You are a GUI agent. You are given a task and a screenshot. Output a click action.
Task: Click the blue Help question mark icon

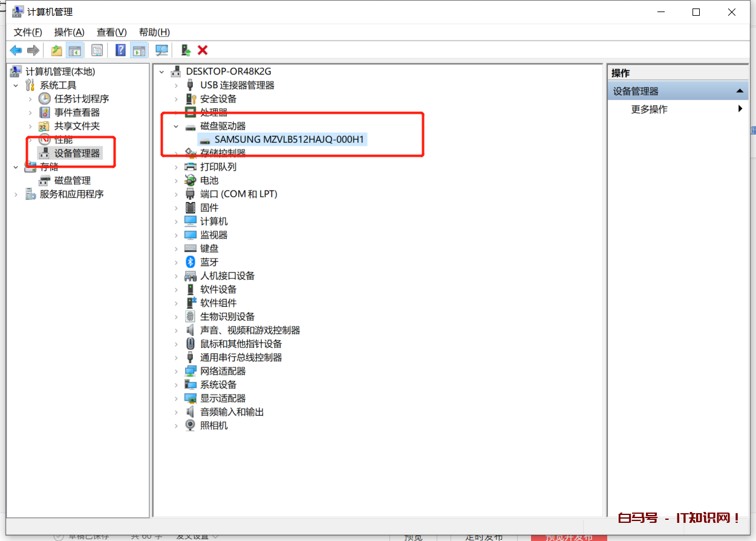click(x=121, y=50)
